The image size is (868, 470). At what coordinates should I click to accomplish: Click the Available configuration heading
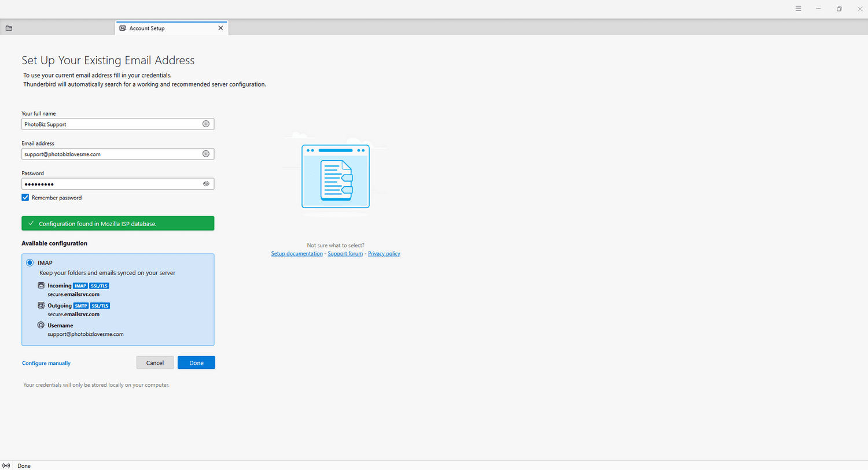(54, 243)
